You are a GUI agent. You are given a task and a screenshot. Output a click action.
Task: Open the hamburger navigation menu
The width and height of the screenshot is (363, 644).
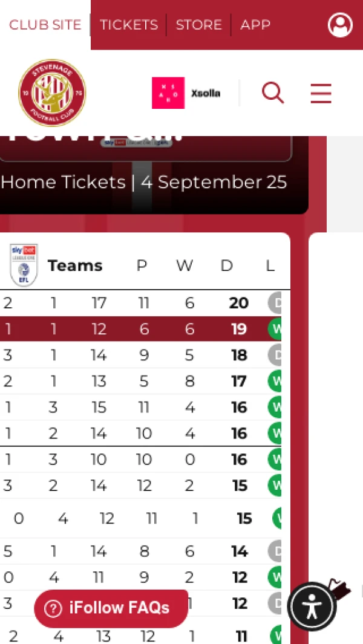tap(321, 93)
